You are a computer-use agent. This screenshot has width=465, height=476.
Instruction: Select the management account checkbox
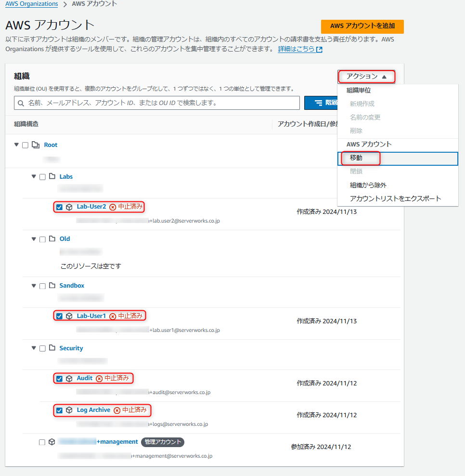point(42,442)
